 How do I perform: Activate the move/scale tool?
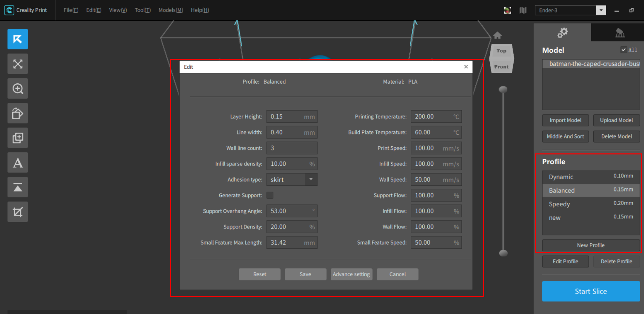click(x=17, y=64)
